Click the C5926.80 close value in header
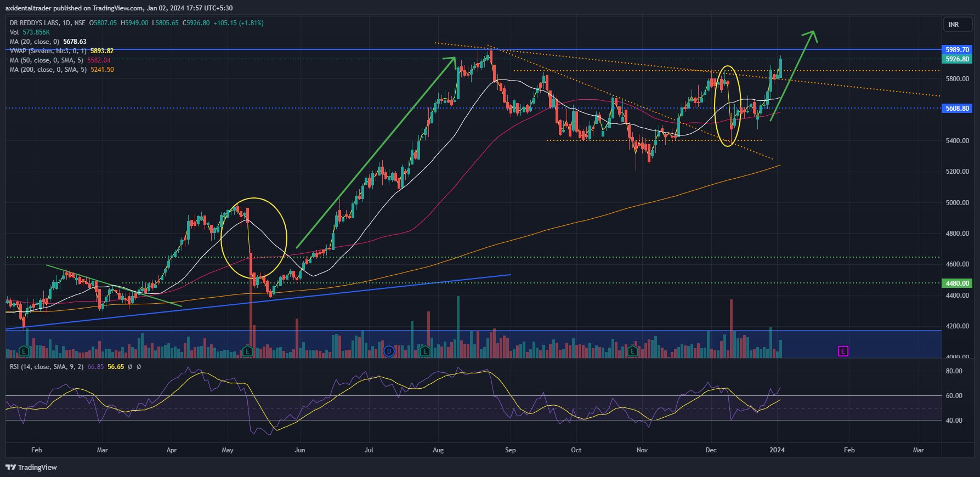 (196, 23)
